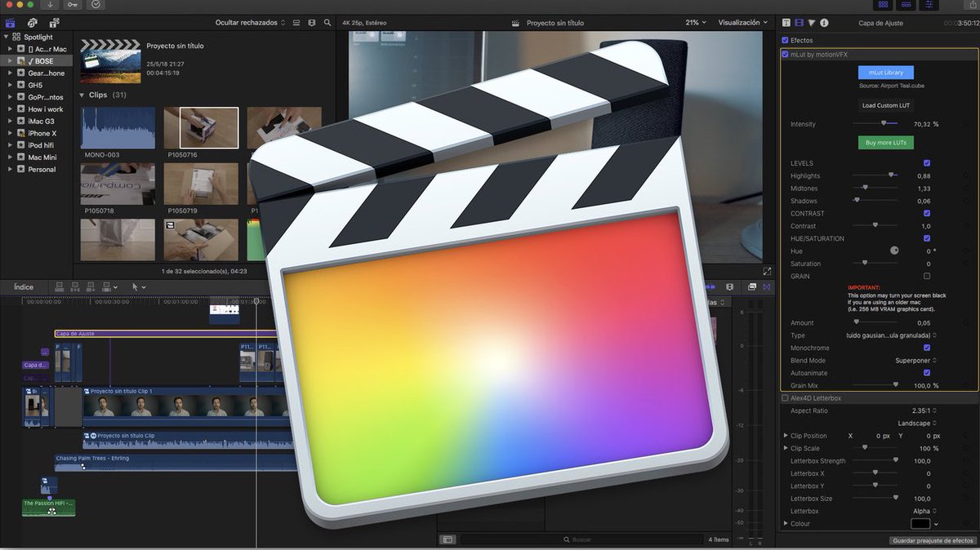The image size is (980, 550).
Task: Click the Append clip to storyline icon
Action: (x=91, y=286)
